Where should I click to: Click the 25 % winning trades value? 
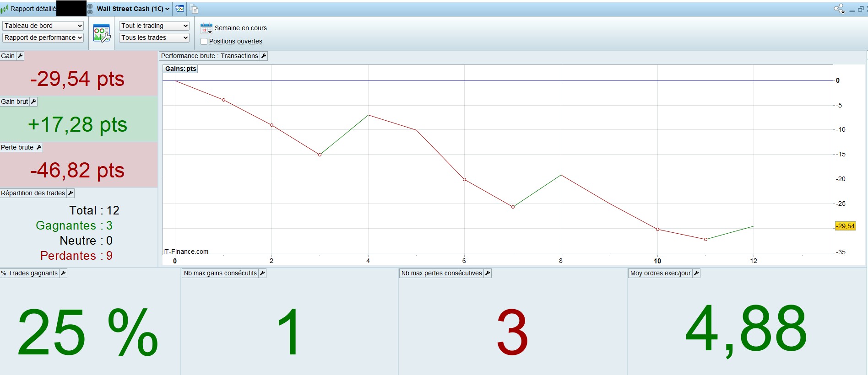pyautogui.click(x=88, y=332)
